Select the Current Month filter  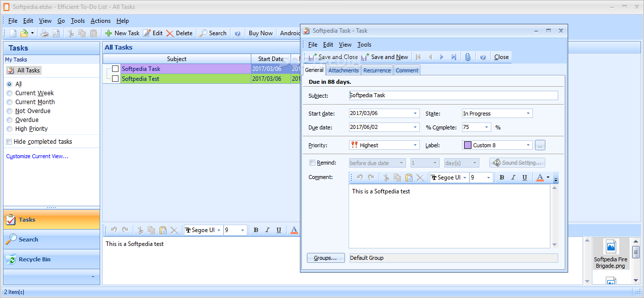pyautogui.click(x=9, y=102)
